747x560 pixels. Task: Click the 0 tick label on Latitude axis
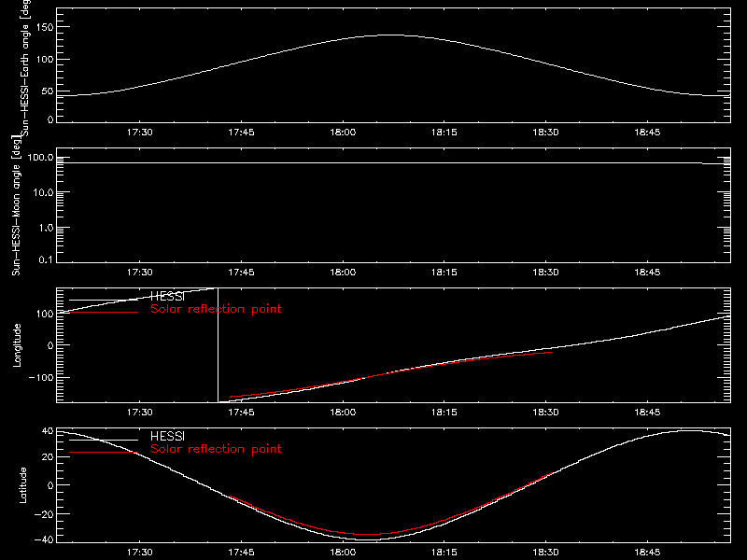pos(50,485)
